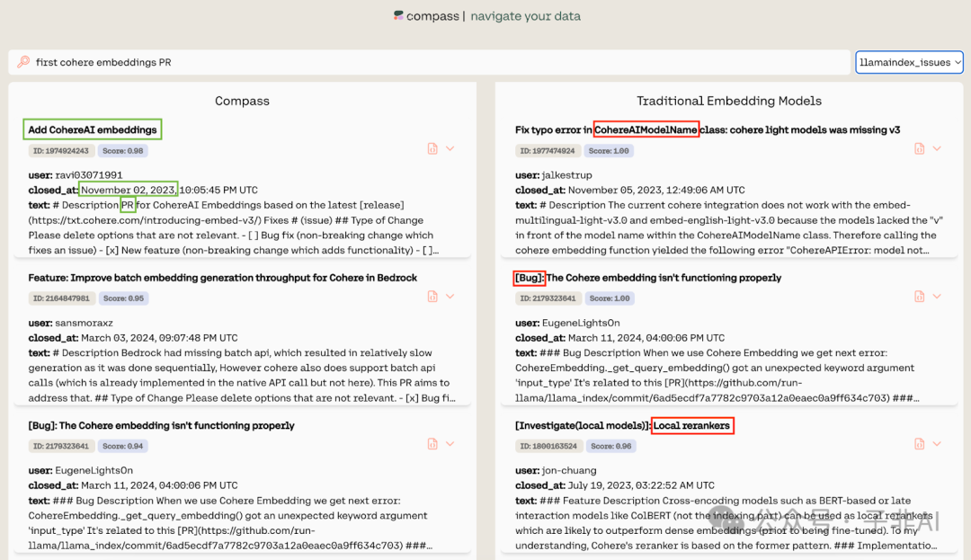Viewport: 971px width, 560px height.
Task: Click ID badge 1800163524
Action: tap(548, 446)
